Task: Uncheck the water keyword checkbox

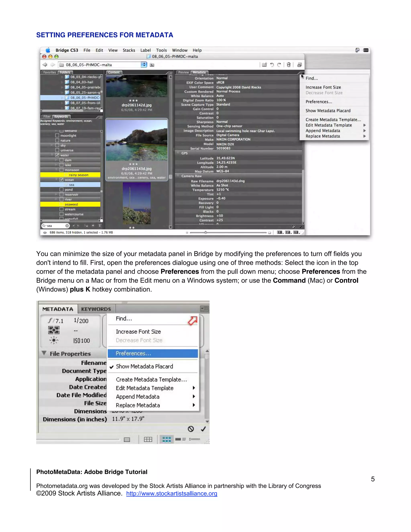Action: tap(57, 155)
